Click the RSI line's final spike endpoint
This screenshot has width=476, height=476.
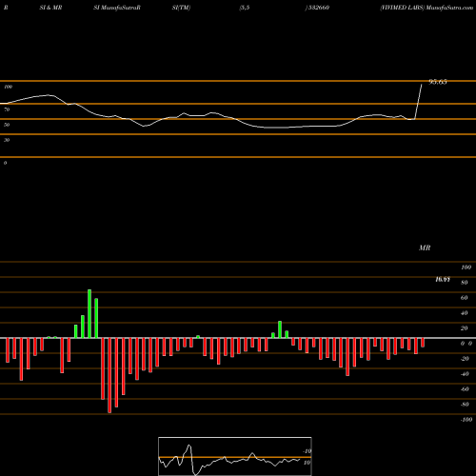coord(422,85)
